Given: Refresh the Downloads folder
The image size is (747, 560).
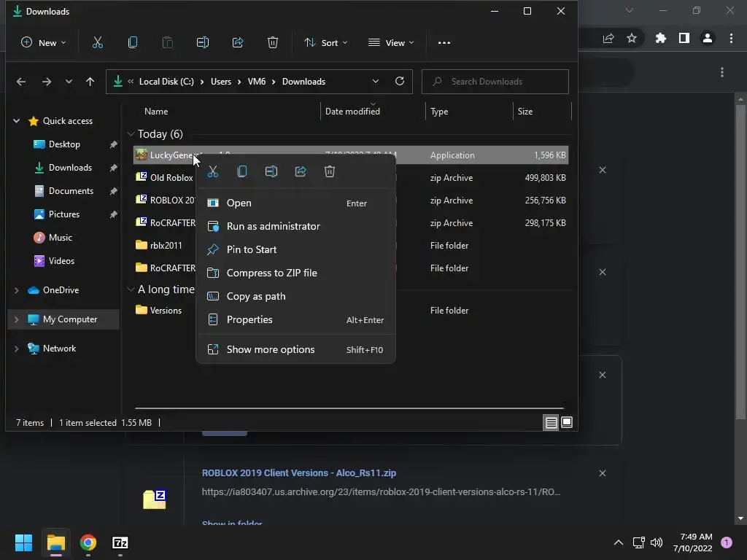Looking at the screenshot, I should click(x=400, y=81).
